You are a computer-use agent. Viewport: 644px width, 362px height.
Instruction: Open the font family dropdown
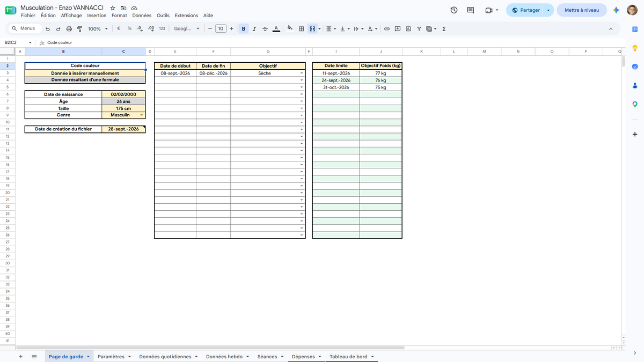(x=187, y=29)
